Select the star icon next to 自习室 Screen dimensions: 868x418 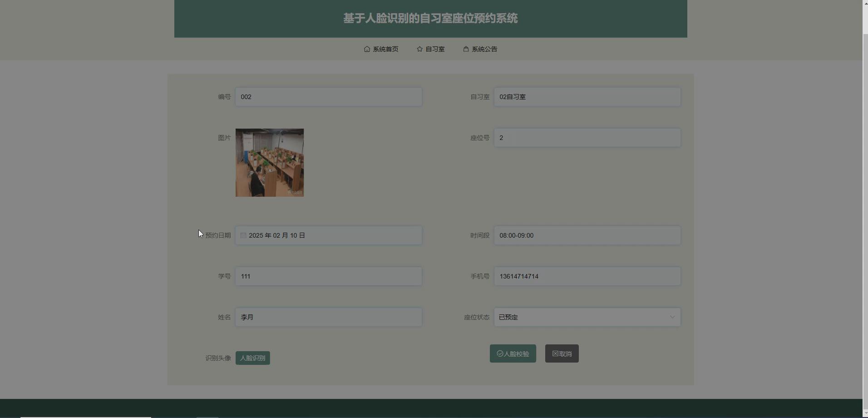(x=419, y=49)
